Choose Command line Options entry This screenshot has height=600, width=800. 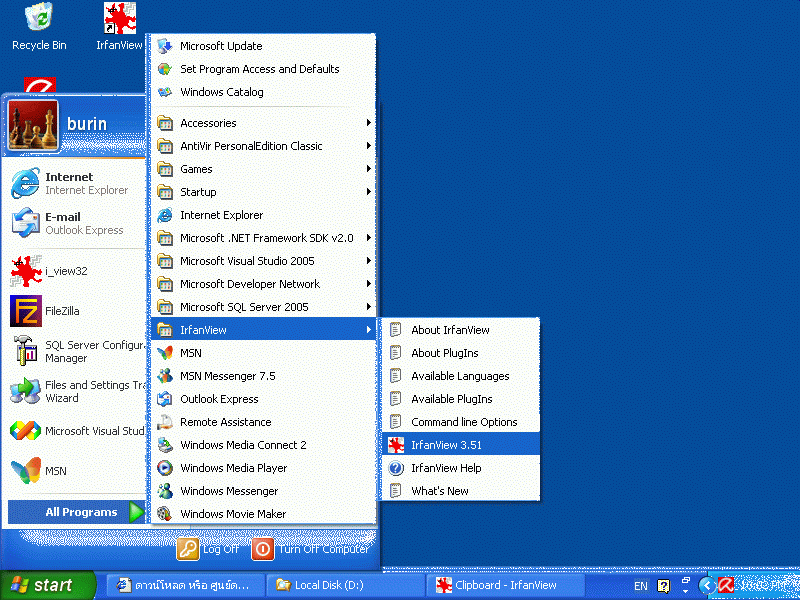click(463, 422)
